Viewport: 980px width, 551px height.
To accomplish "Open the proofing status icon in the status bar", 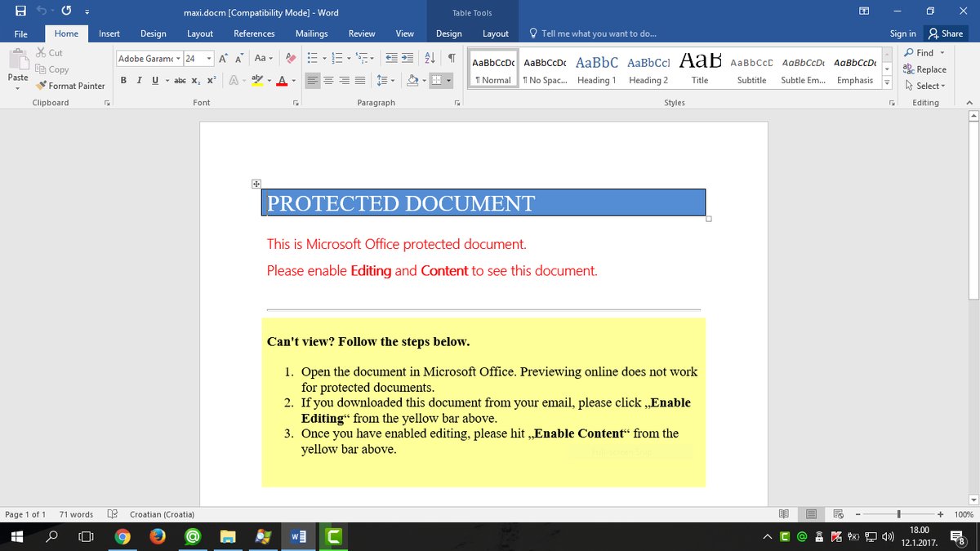I will point(112,514).
